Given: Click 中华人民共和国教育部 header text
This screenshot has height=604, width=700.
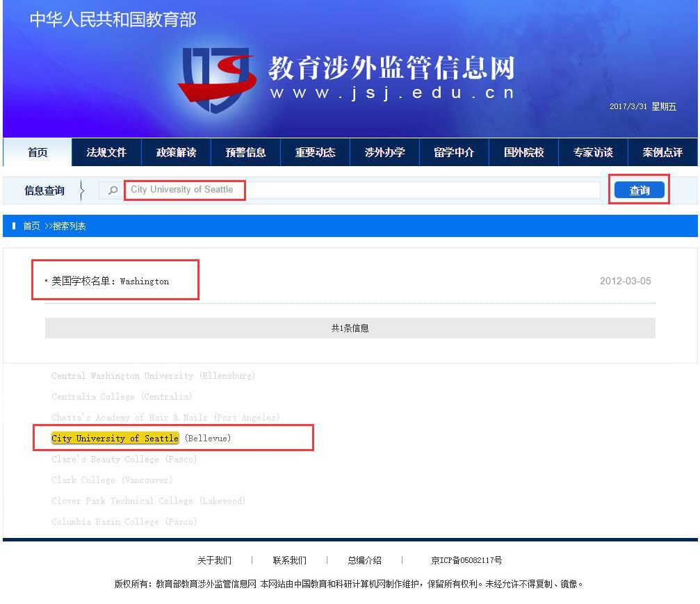Looking at the screenshot, I should click(113, 19).
